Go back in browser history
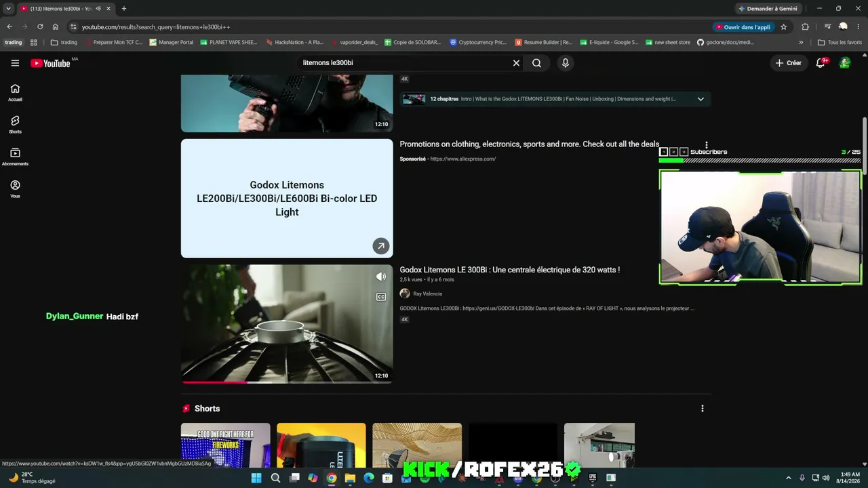 9,27
